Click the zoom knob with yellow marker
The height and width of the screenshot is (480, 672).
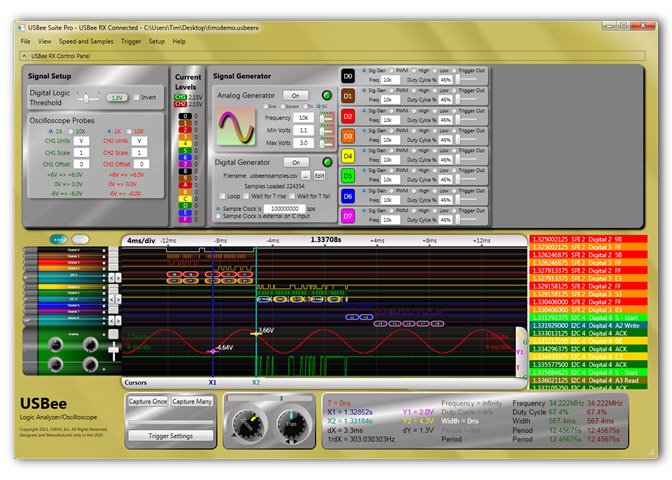click(x=247, y=424)
